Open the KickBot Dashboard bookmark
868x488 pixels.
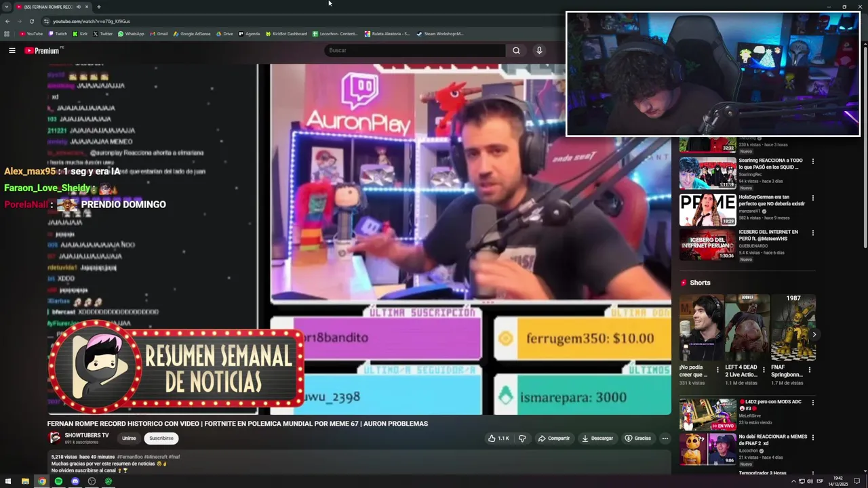[286, 34]
